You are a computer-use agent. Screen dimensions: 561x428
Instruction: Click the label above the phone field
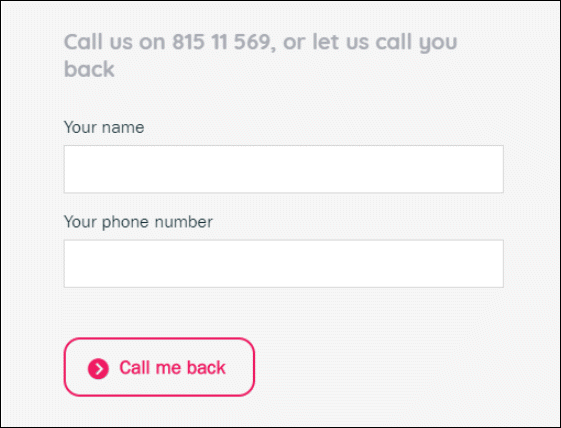138,222
